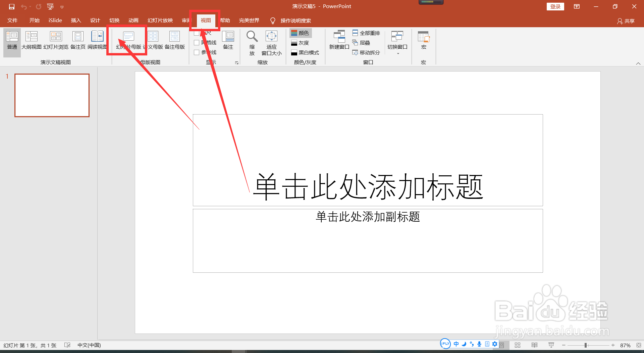Open Notes Page view (备注页)

click(x=78, y=41)
